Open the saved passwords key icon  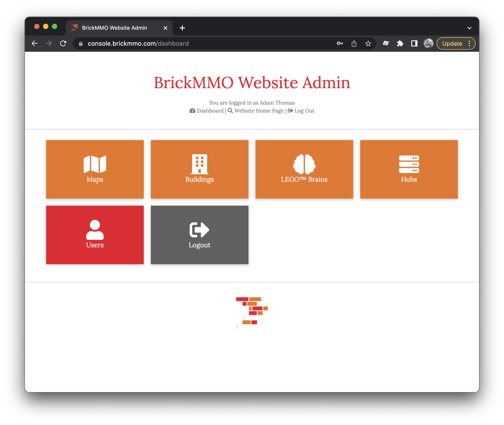click(340, 44)
